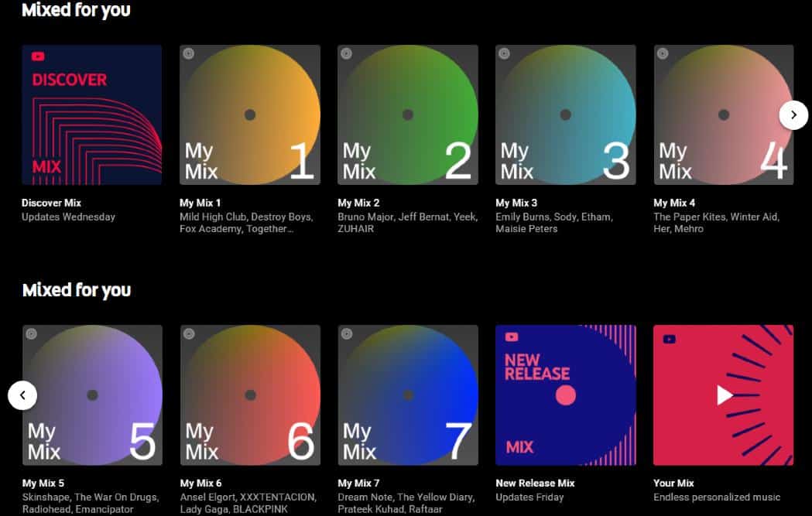Open the My Mix 3 teal disc cover
The image size is (812, 516).
[x=566, y=115]
